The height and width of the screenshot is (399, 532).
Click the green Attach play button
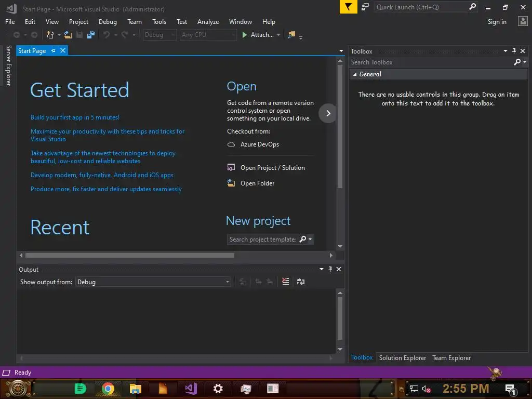[244, 35]
